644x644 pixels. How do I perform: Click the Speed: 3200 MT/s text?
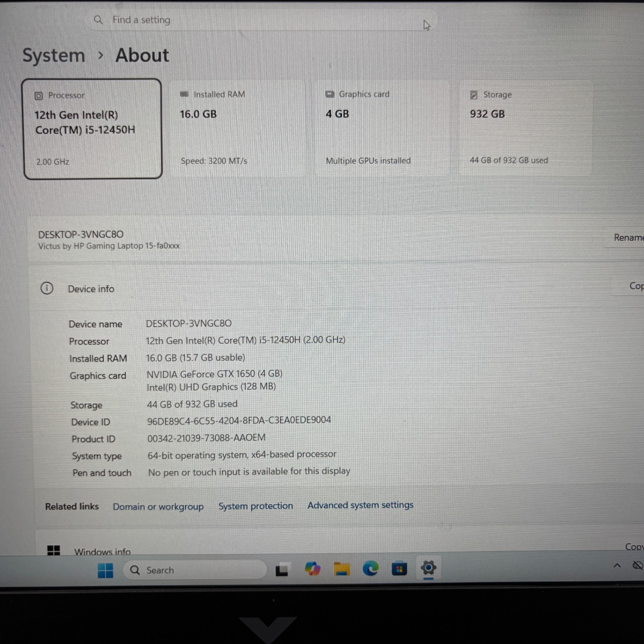pos(214,161)
